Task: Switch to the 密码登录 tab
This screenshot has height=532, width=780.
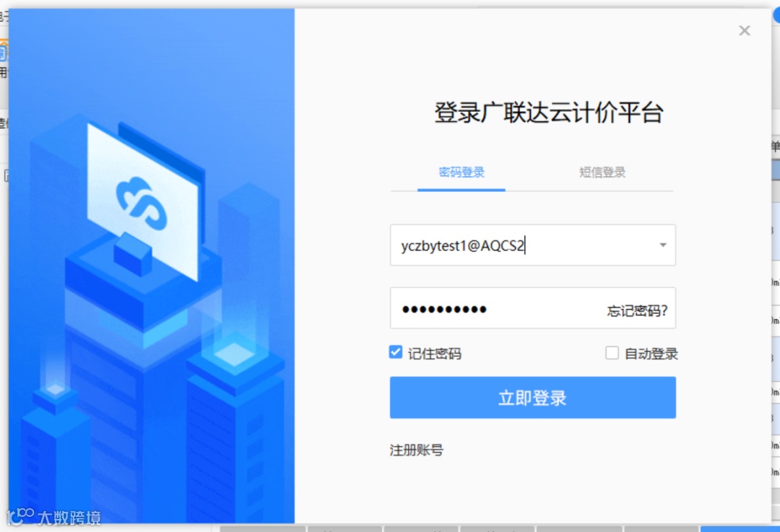Action: [x=461, y=173]
